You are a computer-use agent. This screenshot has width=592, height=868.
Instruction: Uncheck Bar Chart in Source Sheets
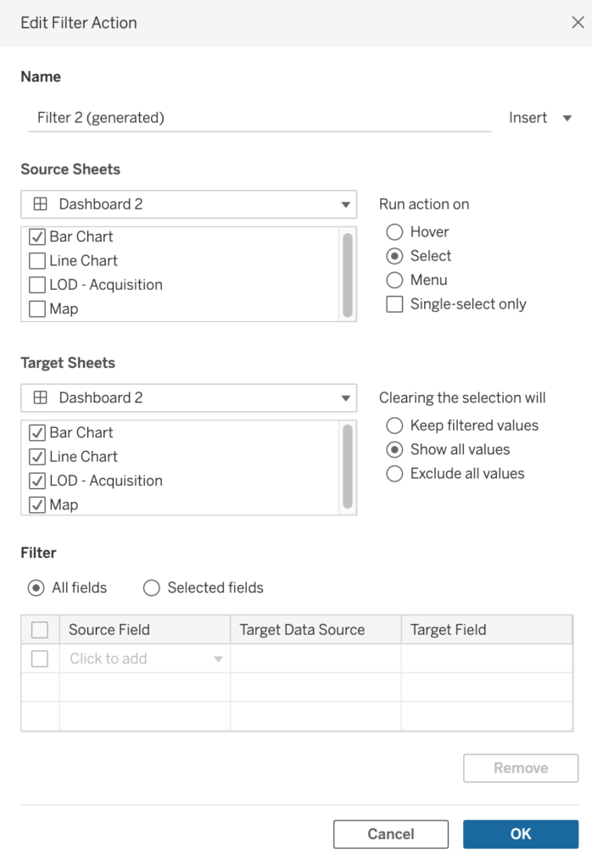point(37,237)
